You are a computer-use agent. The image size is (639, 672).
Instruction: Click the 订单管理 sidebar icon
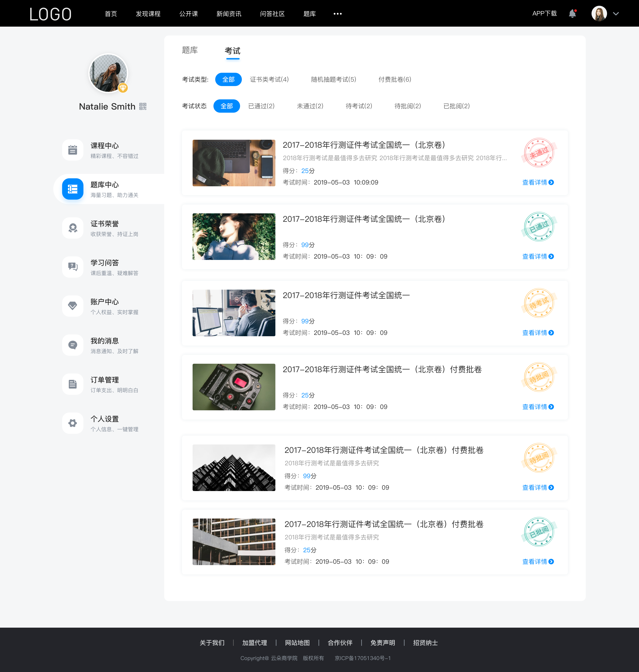click(72, 385)
